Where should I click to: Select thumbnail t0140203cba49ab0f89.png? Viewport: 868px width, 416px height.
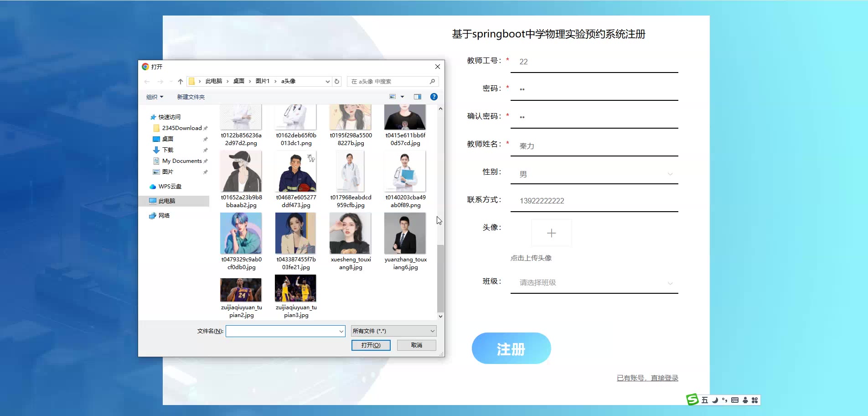(x=405, y=172)
